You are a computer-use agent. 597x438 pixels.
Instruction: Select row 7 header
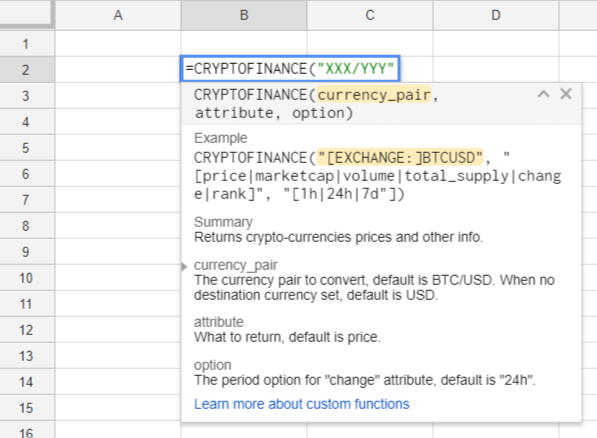click(27, 200)
